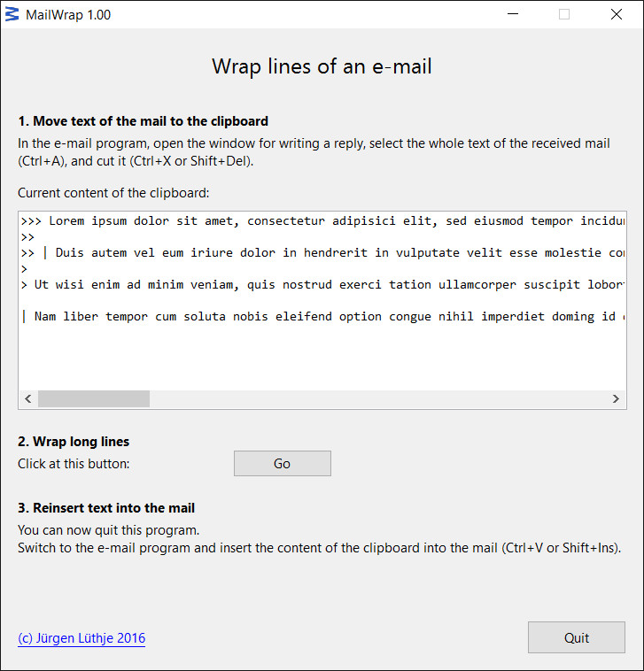
Task: Click the greyed-out maximize button
Action: pos(564,14)
